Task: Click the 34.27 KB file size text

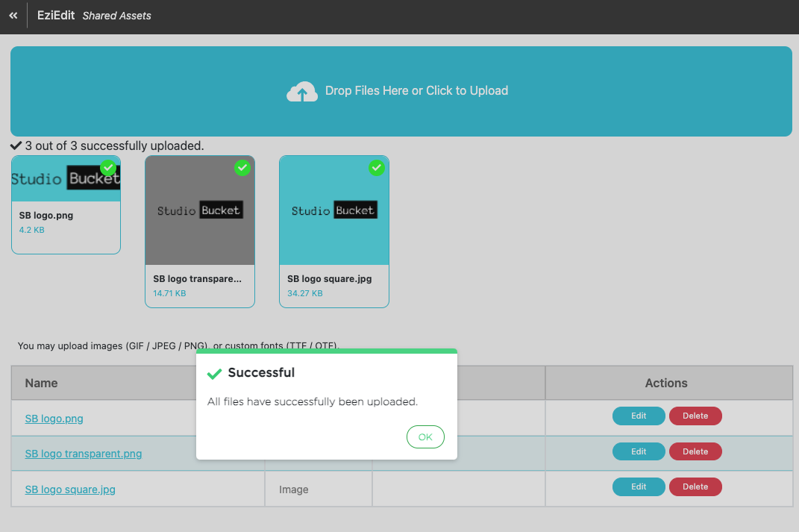Action: click(304, 293)
